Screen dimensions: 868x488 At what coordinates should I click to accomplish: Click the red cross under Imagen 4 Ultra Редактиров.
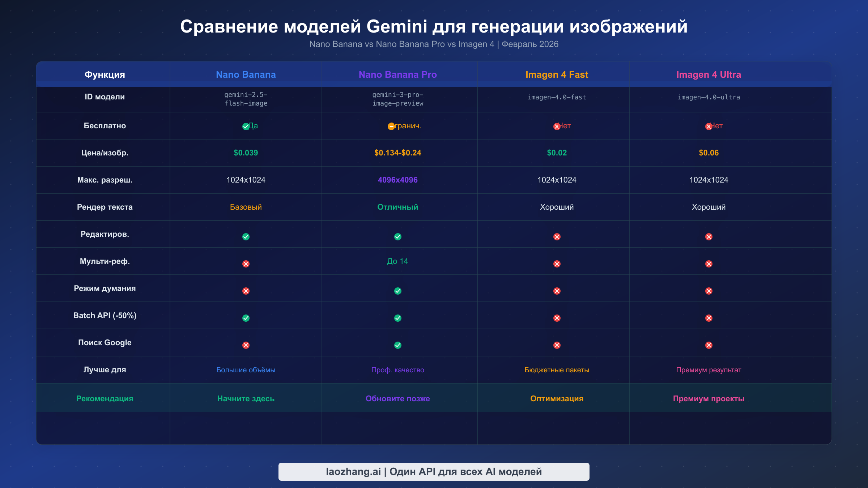(x=709, y=237)
